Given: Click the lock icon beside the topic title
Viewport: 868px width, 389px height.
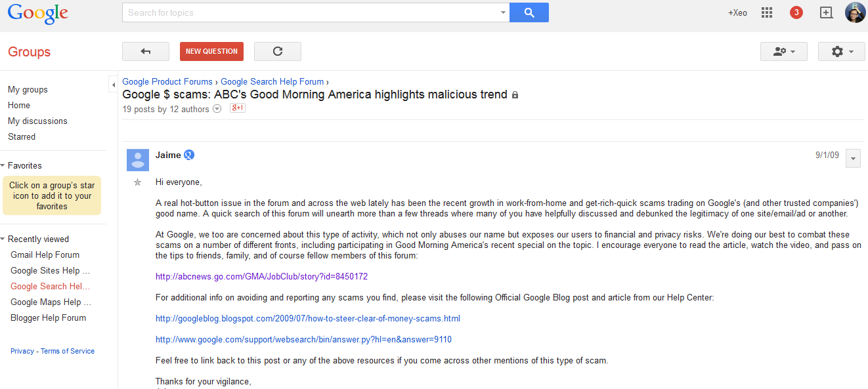Looking at the screenshot, I should [x=515, y=95].
